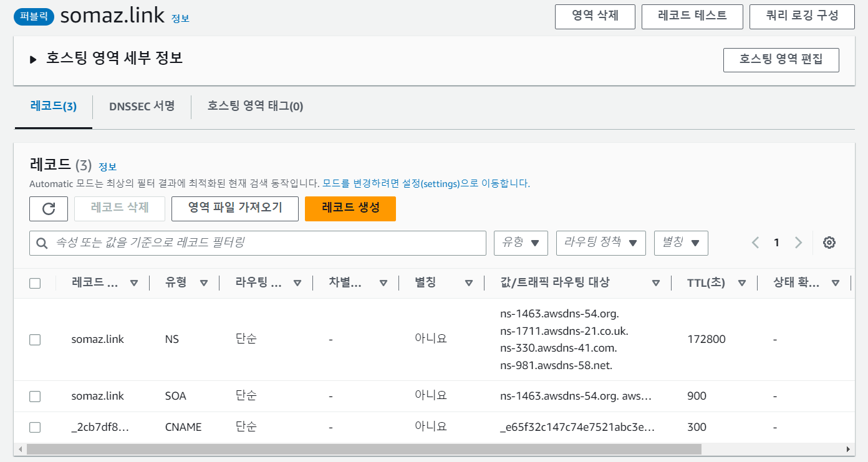Click 레코드 삭제 button
This screenshot has height=462, width=868.
point(120,208)
